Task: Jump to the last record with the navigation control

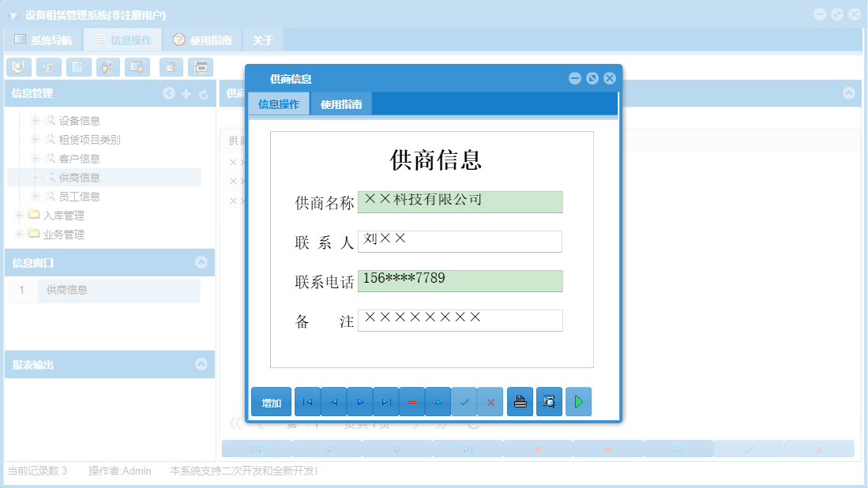Action: click(x=386, y=401)
